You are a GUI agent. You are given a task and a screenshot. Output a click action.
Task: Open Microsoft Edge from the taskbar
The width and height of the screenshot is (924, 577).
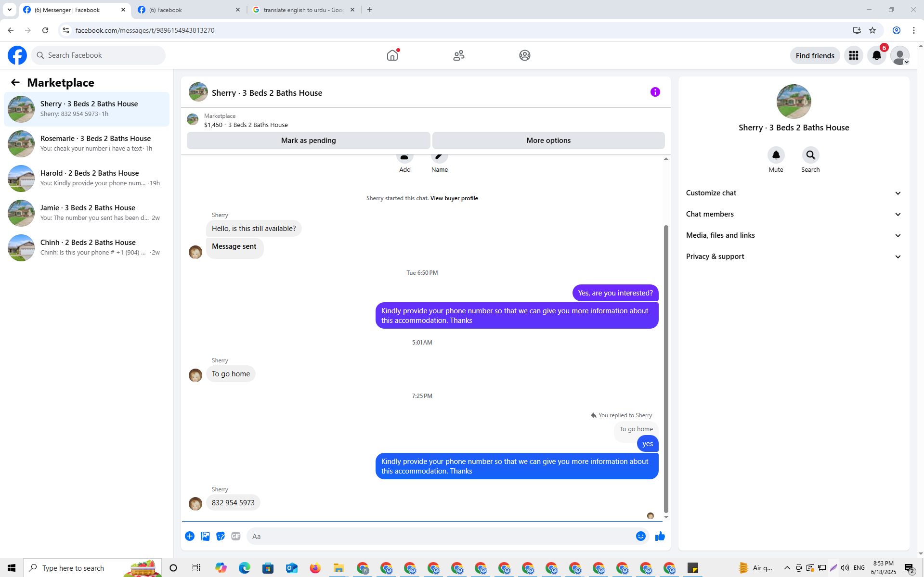tap(245, 568)
